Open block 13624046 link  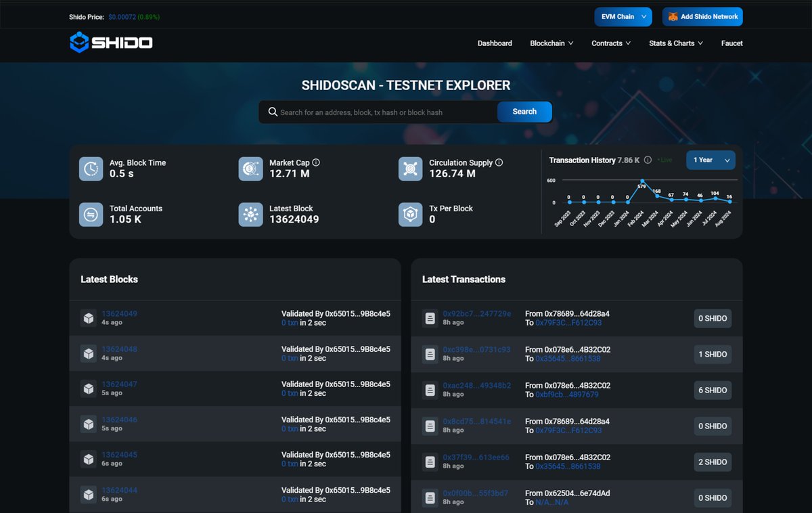click(x=119, y=420)
